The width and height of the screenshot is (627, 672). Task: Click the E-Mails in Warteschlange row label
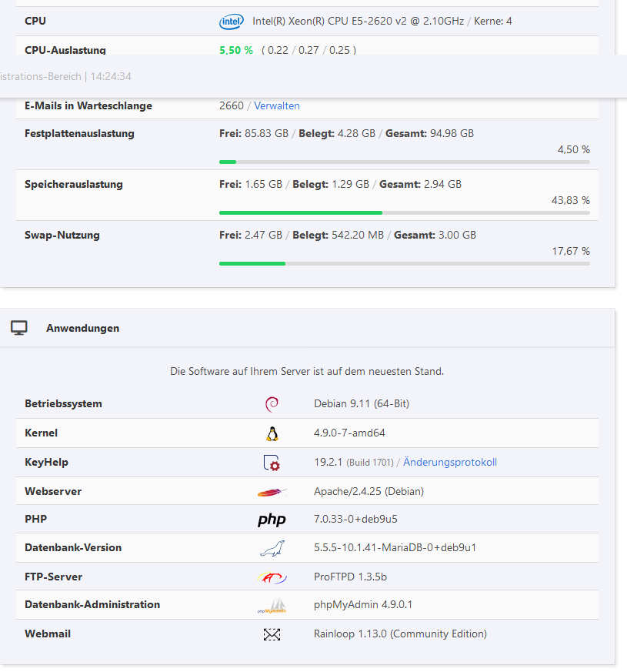(x=88, y=106)
